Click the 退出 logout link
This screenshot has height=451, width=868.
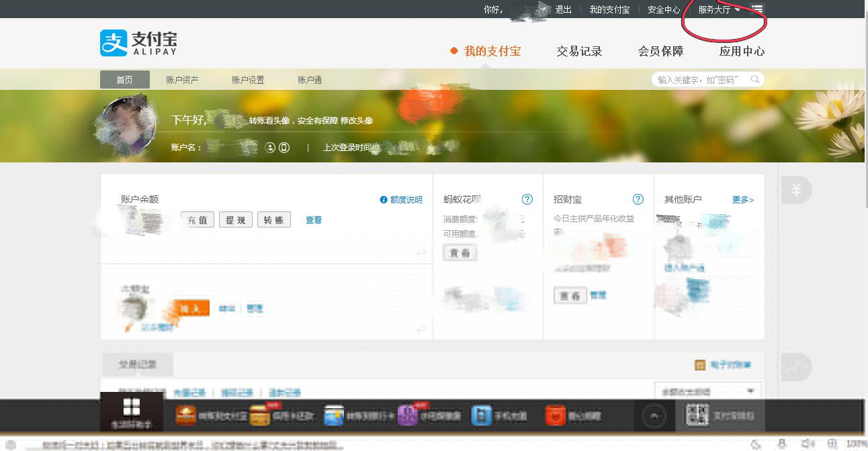coord(563,9)
